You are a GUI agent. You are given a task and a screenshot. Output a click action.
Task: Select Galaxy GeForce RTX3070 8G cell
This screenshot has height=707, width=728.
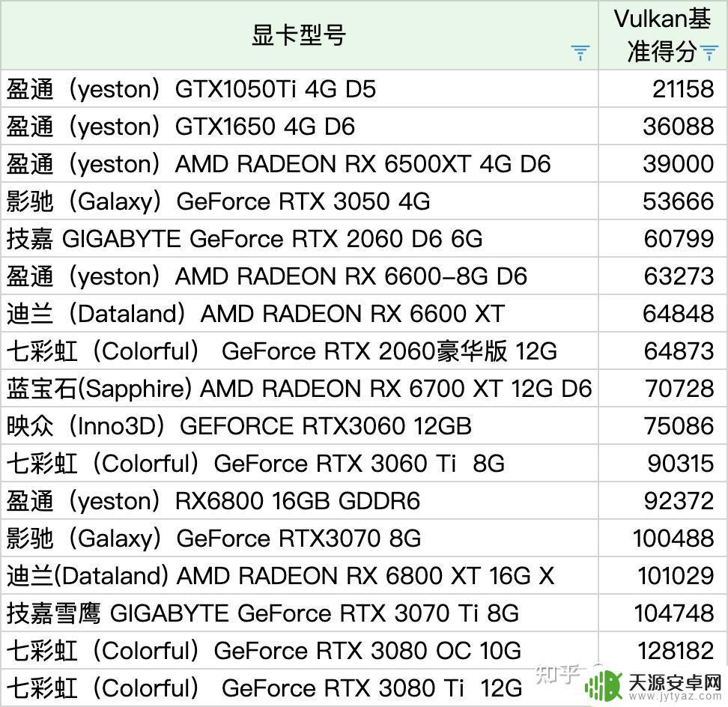point(300,538)
